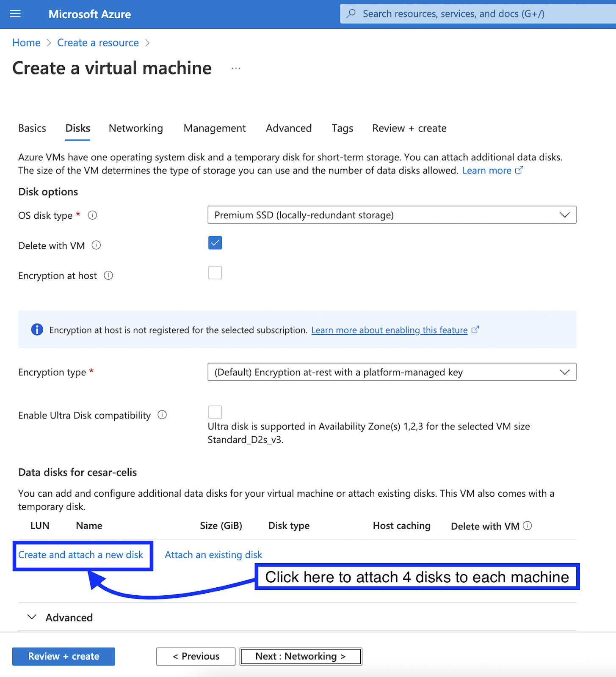Uncheck the Delete with VM checkbox
616x677 pixels.
pos(215,243)
